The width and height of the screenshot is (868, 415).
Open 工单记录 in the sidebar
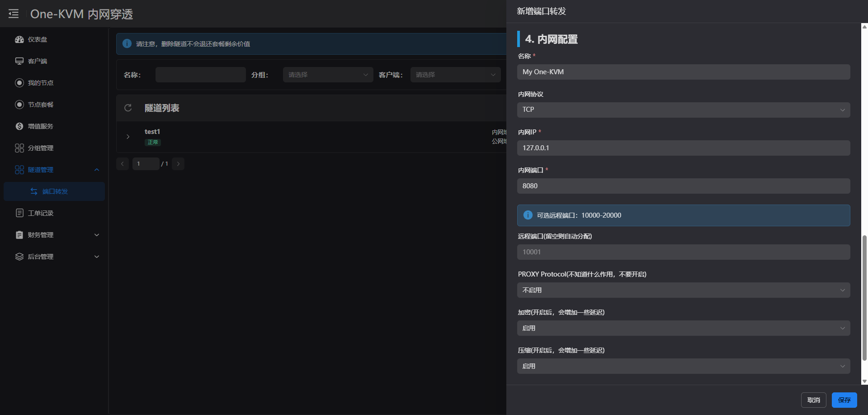(40, 213)
